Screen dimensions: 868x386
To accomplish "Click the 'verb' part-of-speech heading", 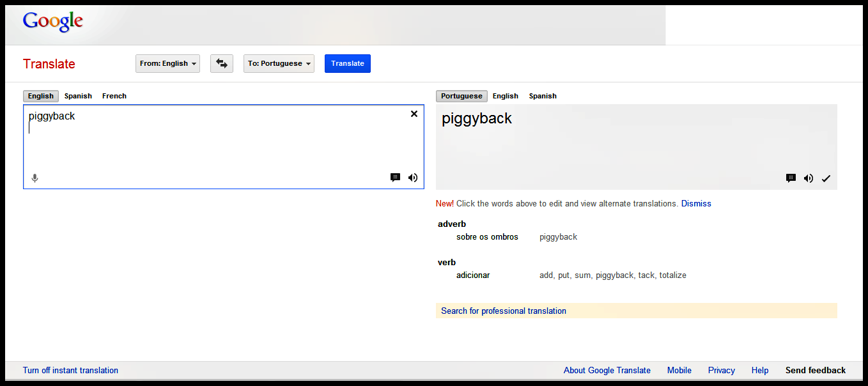I will (x=447, y=262).
